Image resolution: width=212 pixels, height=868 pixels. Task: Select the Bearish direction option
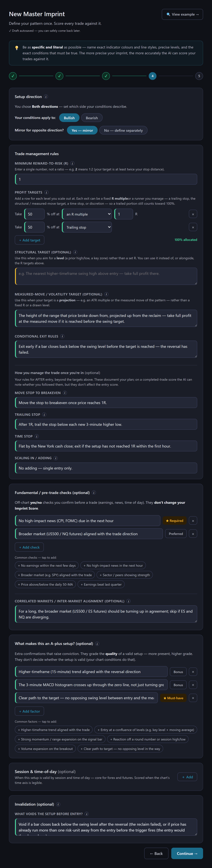click(x=92, y=118)
